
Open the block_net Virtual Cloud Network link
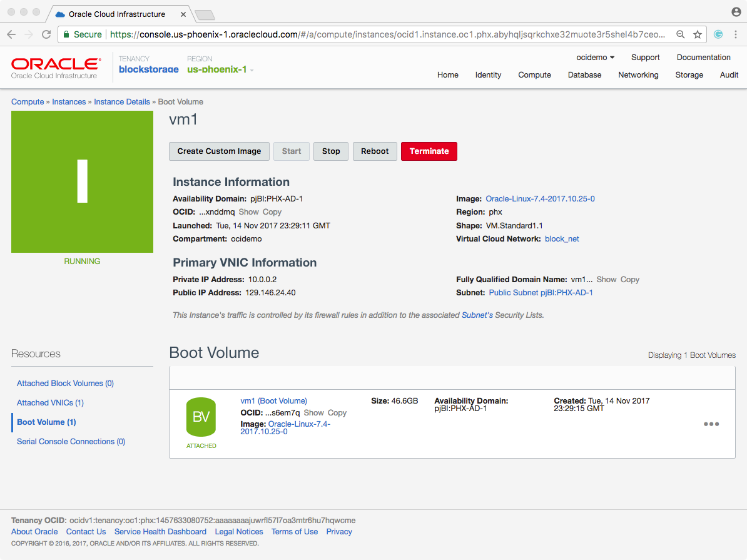(x=562, y=238)
